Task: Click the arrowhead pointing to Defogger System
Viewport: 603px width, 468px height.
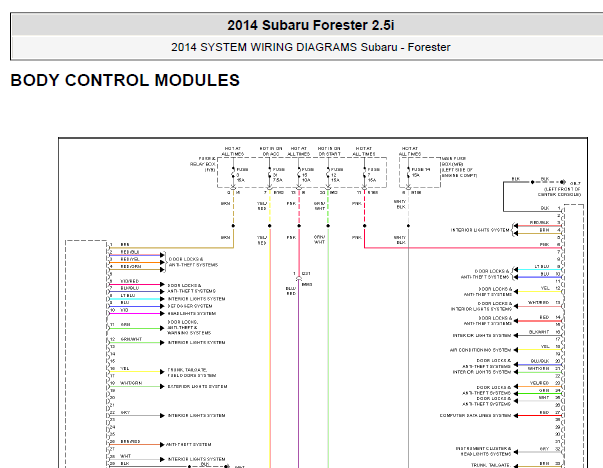Action: tap(162, 306)
